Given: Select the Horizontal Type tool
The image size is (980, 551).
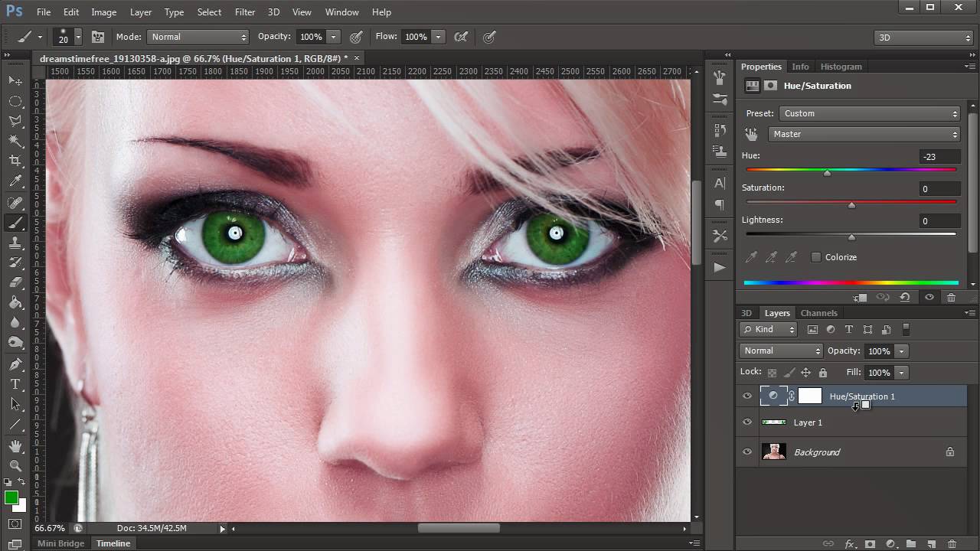Looking at the screenshot, I should pyautogui.click(x=15, y=383).
